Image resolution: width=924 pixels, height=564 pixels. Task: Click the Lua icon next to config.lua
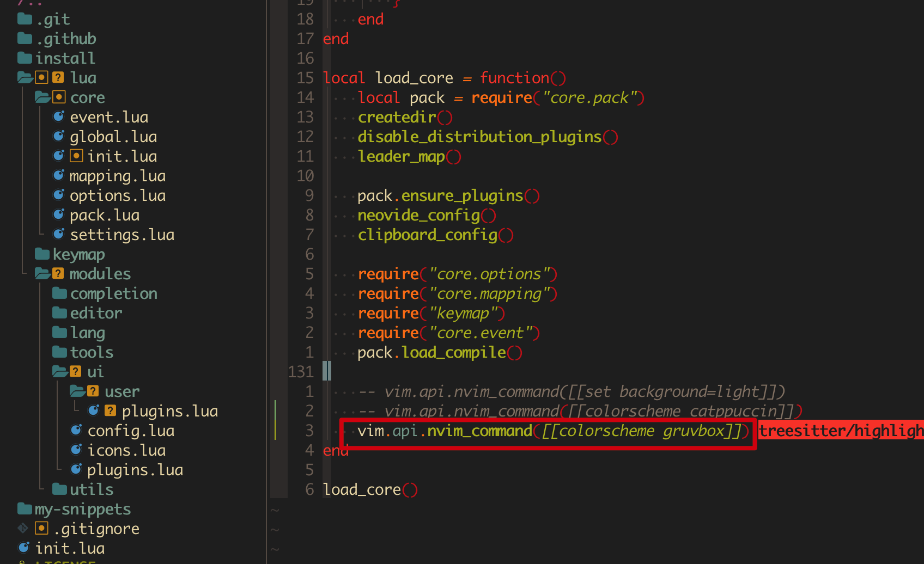pos(76,430)
